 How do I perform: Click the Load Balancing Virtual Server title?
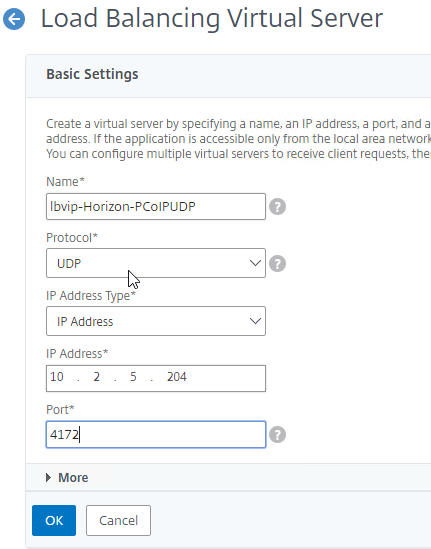tap(212, 18)
